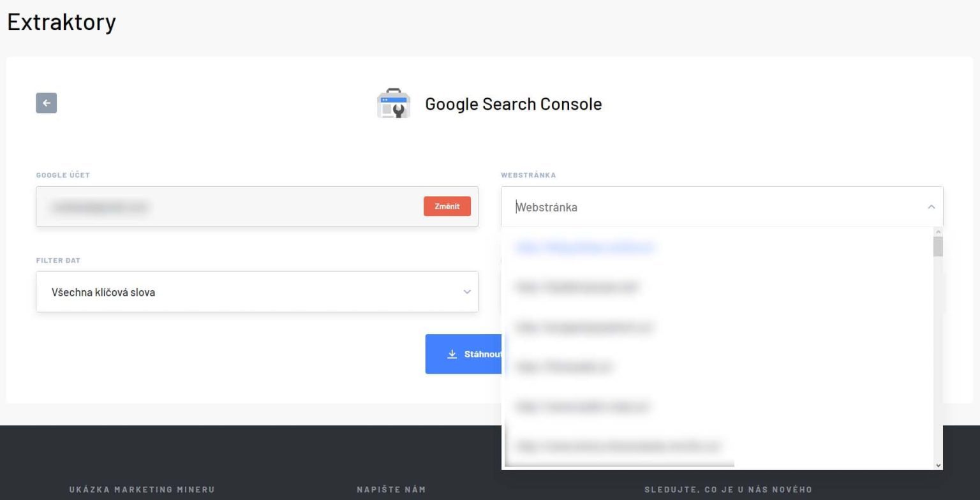Viewport: 980px width, 500px height.
Task: Select Všechna klíčová slova filter box
Action: [x=256, y=292]
